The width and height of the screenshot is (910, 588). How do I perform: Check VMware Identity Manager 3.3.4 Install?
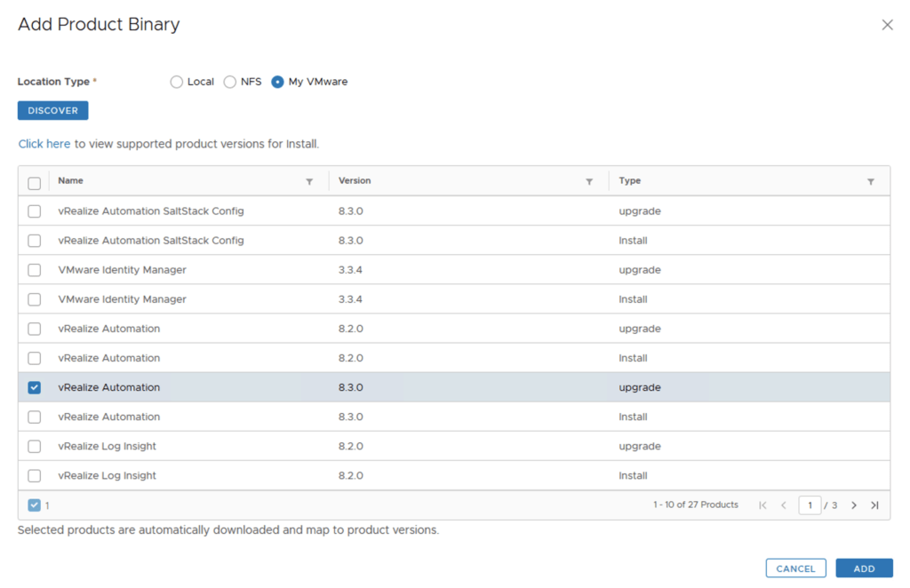(34, 299)
